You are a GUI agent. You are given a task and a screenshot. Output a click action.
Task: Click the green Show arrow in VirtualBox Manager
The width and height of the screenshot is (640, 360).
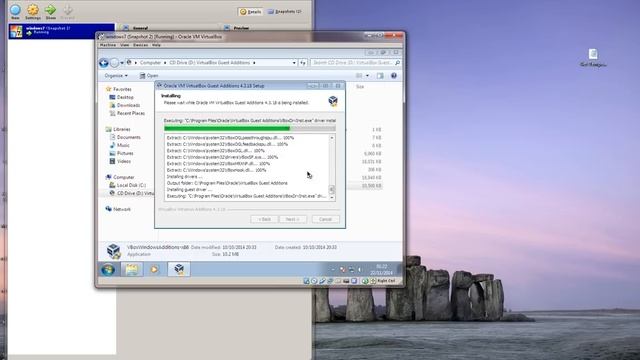[51, 10]
